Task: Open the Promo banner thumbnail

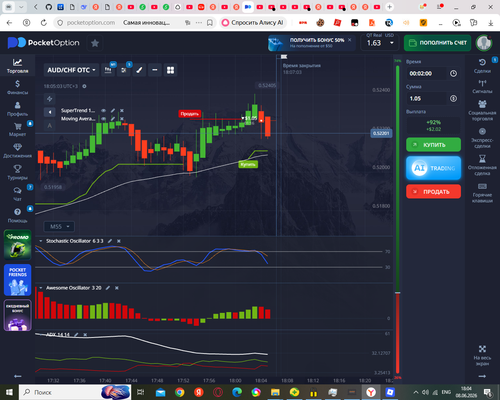Action: tap(17, 245)
